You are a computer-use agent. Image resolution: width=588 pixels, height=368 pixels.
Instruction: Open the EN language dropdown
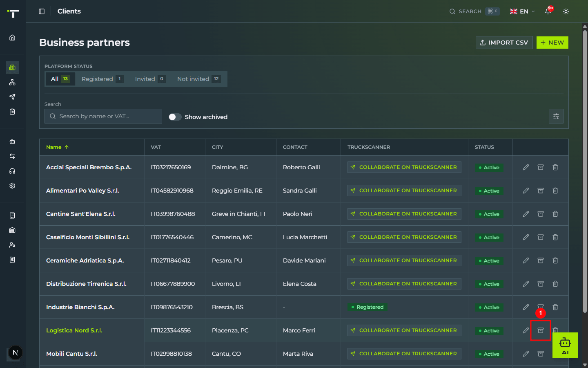click(x=522, y=11)
